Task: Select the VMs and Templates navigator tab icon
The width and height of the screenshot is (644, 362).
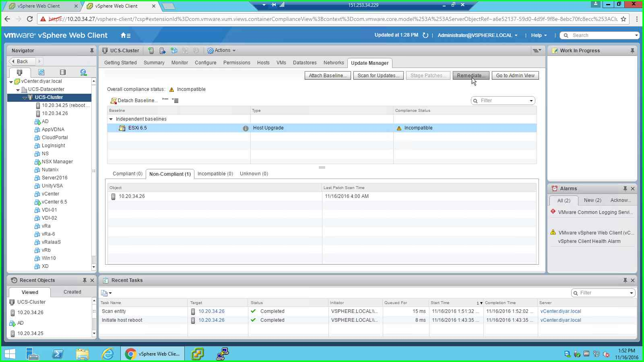Action: 41,72
